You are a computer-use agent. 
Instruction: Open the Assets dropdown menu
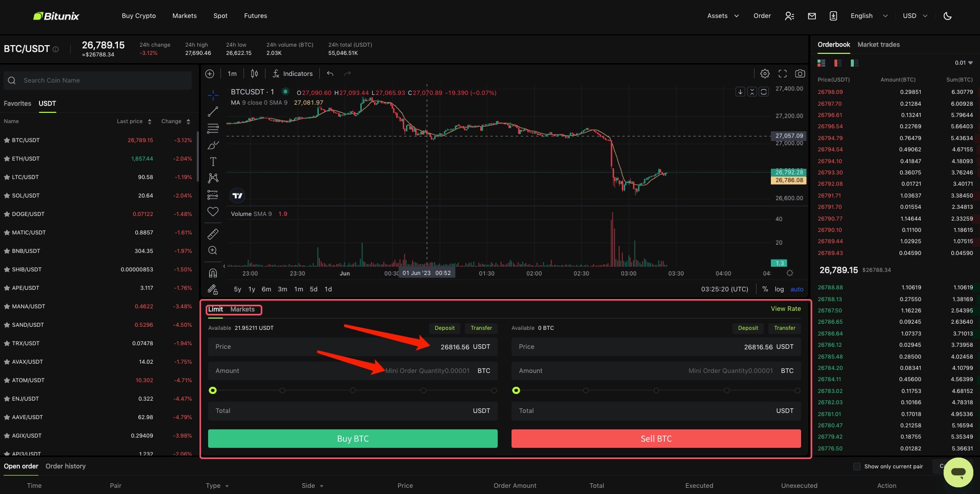[723, 16]
